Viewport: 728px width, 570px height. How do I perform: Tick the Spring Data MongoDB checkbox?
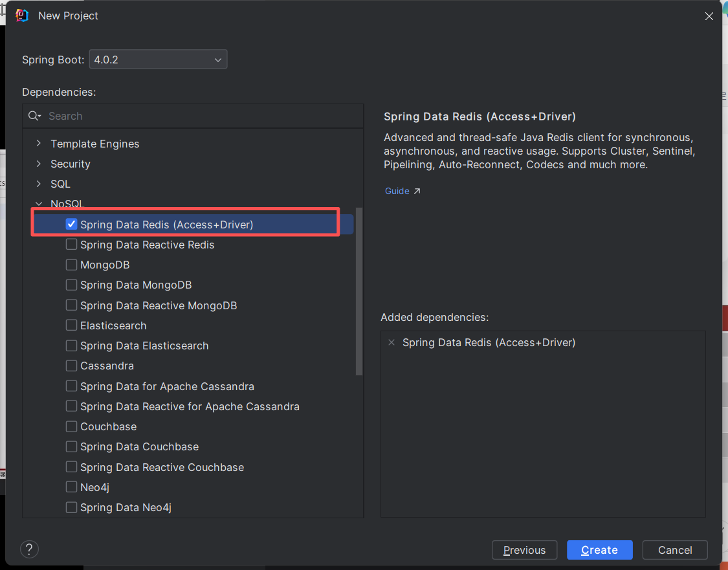coord(71,285)
